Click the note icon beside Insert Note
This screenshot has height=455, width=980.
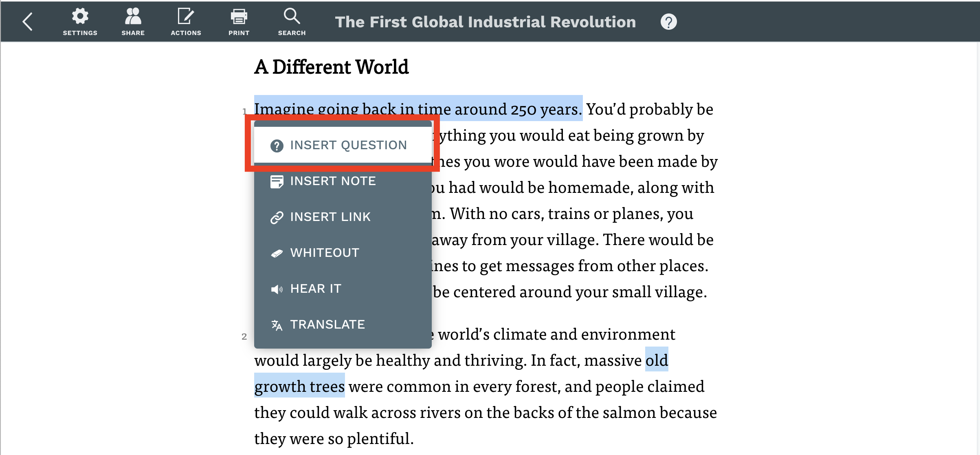coord(277,181)
